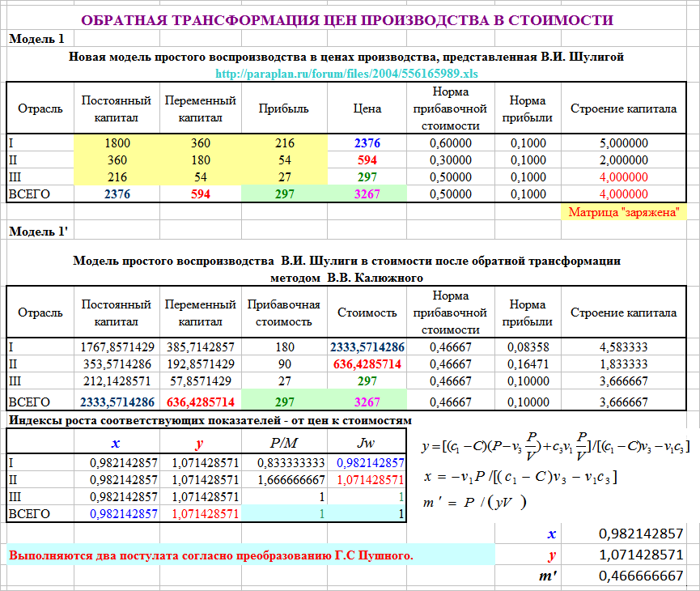Image resolution: width=700 pixels, height=591 pixels.
Task: Select the surplus value 90 cell
Action: pyautogui.click(x=284, y=364)
